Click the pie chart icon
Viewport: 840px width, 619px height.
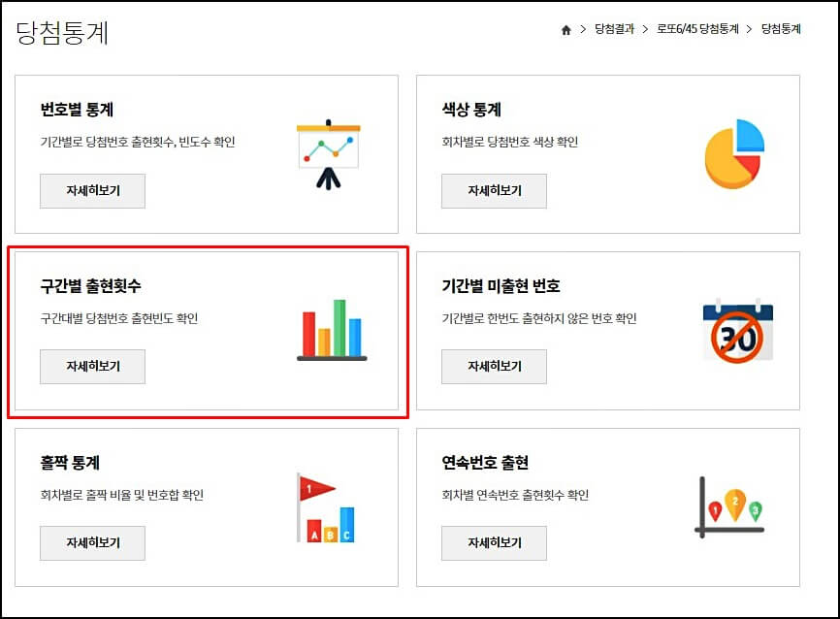(x=734, y=154)
